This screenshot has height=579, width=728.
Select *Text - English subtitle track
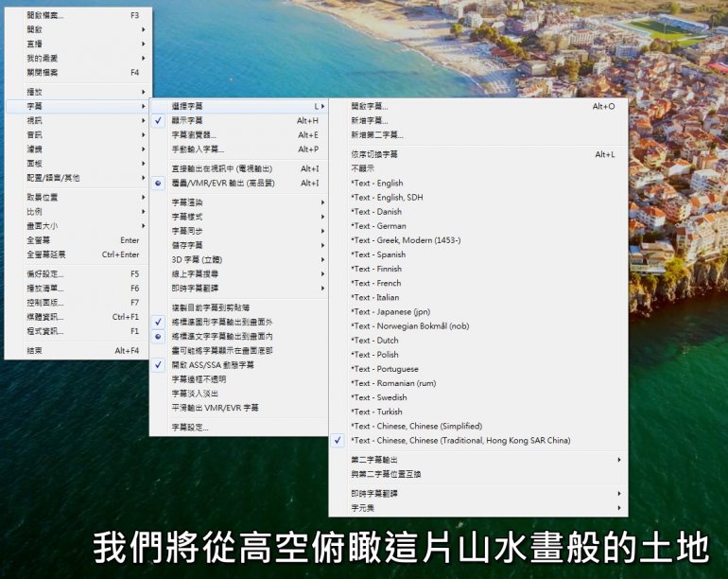tap(478, 184)
